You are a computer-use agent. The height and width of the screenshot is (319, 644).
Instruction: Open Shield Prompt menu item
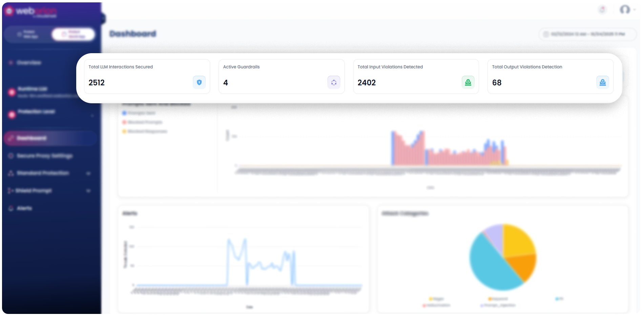pyautogui.click(x=34, y=191)
